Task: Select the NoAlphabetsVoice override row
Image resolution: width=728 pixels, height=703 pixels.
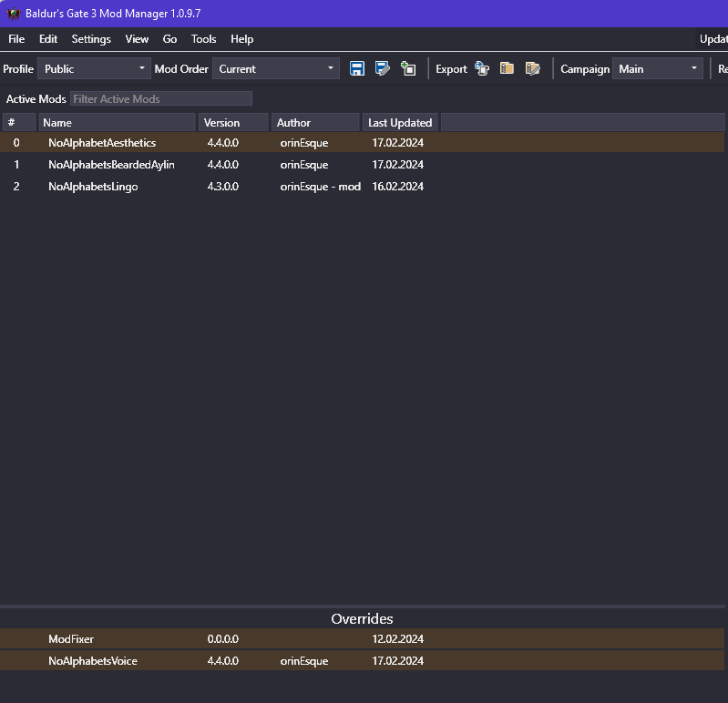Action: point(362,661)
